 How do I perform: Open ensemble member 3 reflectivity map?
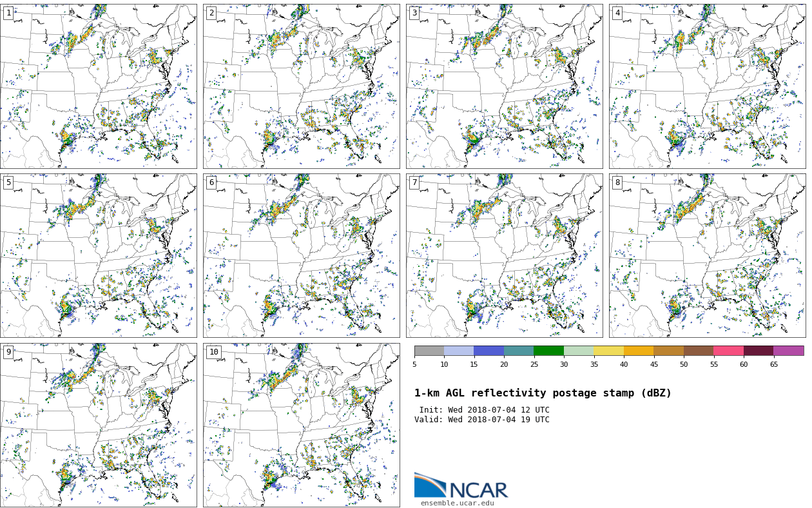coord(504,86)
